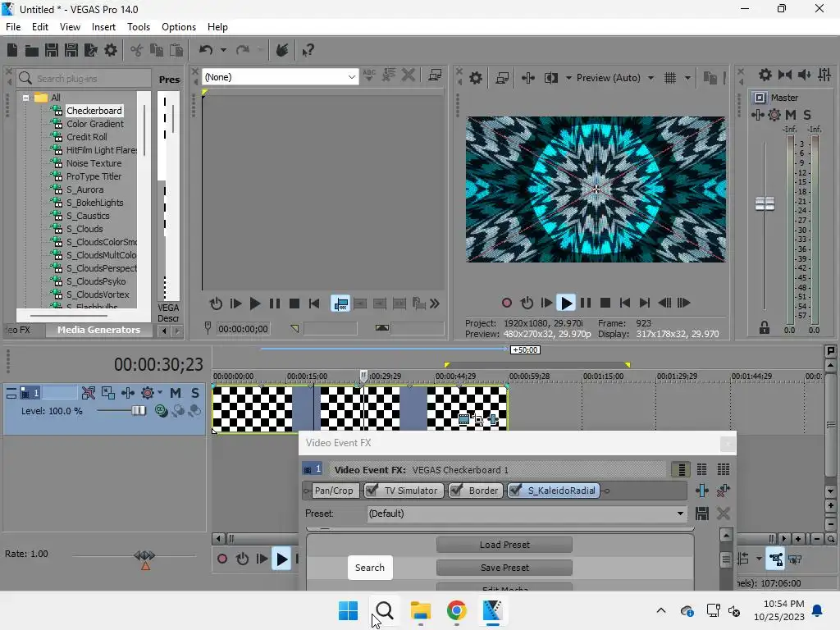Screen dimensions: 840x630
Task: Open the overlays grid dropdown arrow
Action: click(x=688, y=78)
